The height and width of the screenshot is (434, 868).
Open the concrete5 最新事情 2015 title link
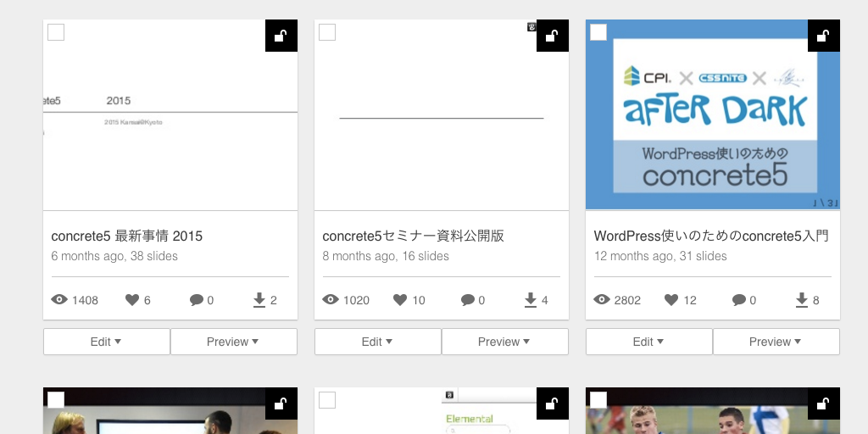coord(127,236)
